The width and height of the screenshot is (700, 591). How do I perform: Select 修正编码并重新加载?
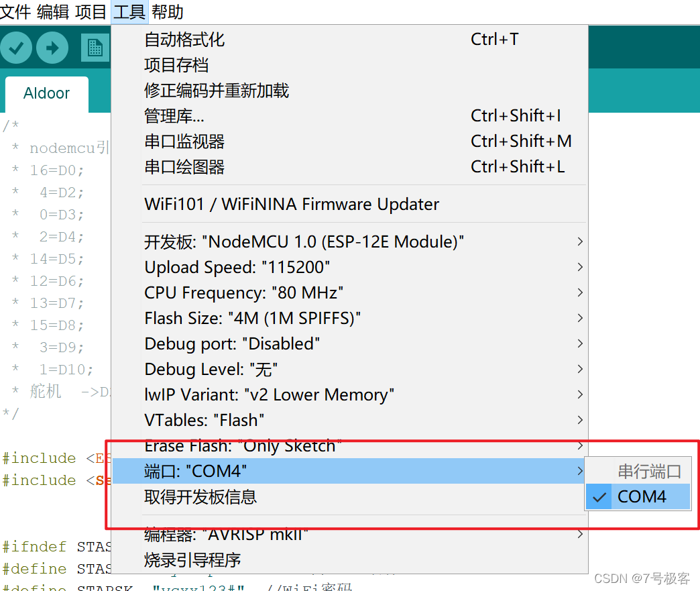click(x=349, y=91)
